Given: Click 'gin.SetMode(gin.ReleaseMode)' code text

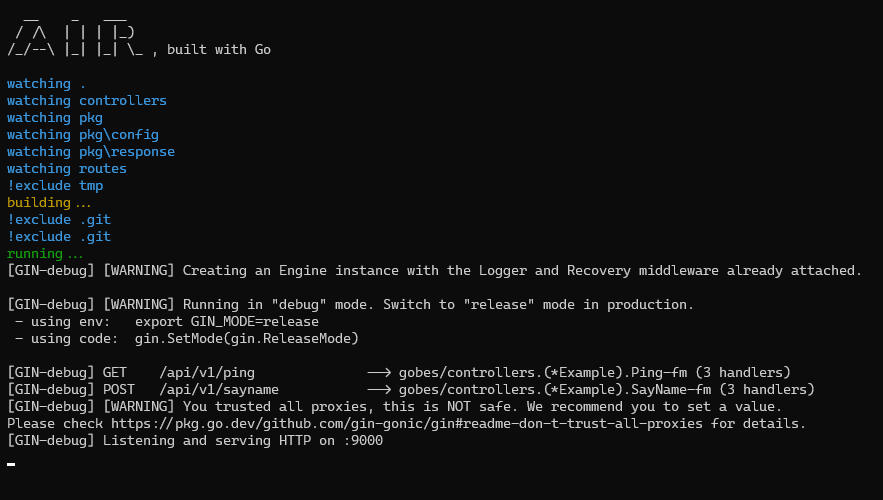Looking at the screenshot, I should (247, 338).
